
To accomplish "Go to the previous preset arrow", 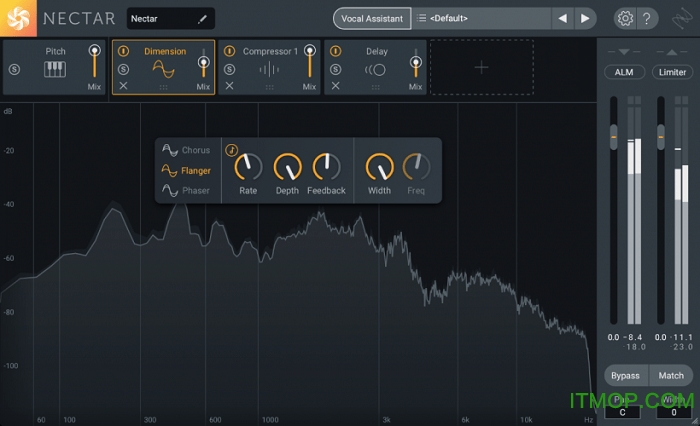I will click(x=562, y=18).
